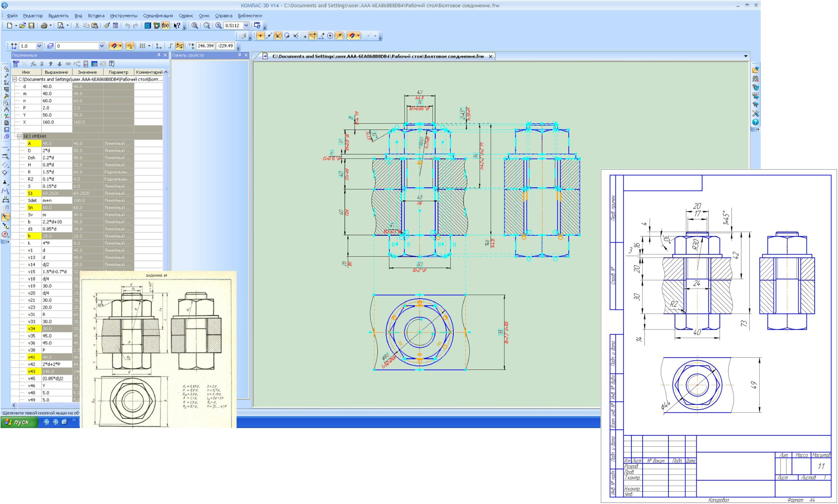Click the Print icon in main toolbar
This screenshot has width=838, height=504.
coord(44,26)
